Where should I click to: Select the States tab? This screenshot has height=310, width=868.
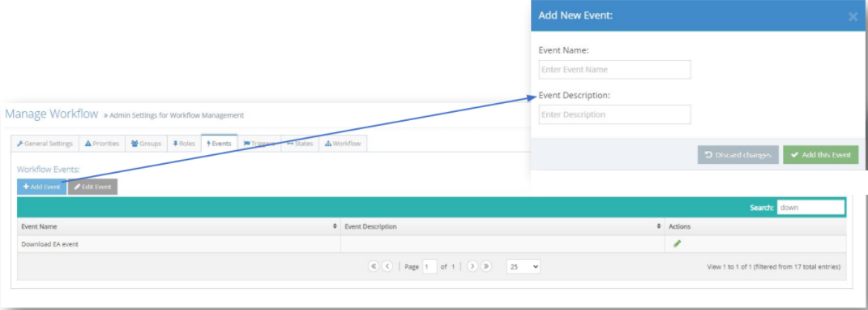click(300, 144)
